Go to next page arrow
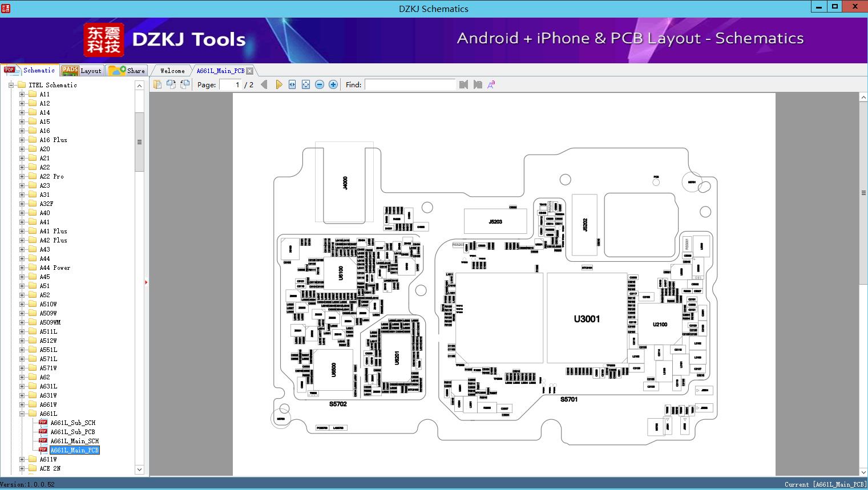Image resolution: width=868 pixels, height=490 pixels. tap(278, 84)
